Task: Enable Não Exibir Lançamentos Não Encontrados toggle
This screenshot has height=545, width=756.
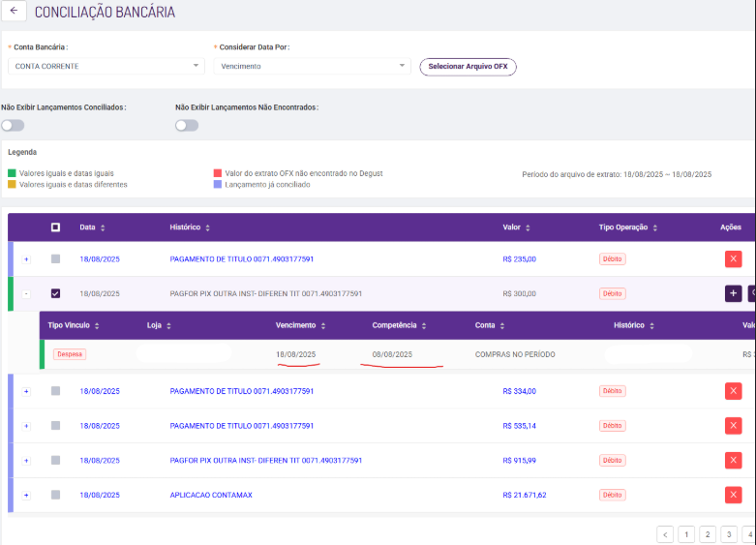Action: coord(186,125)
